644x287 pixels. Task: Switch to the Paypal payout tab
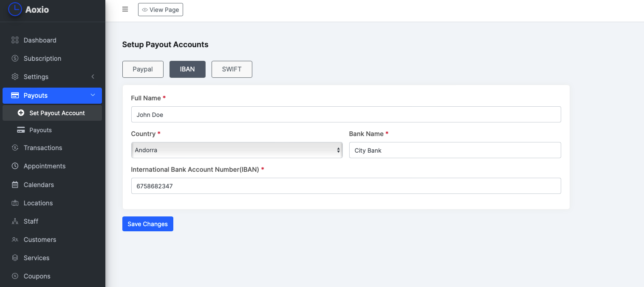[143, 69]
